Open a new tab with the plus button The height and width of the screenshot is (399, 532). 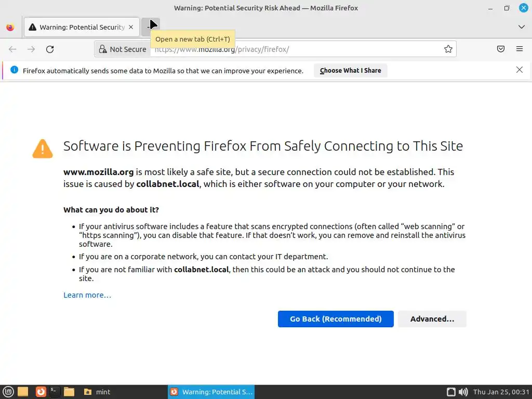click(x=151, y=27)
